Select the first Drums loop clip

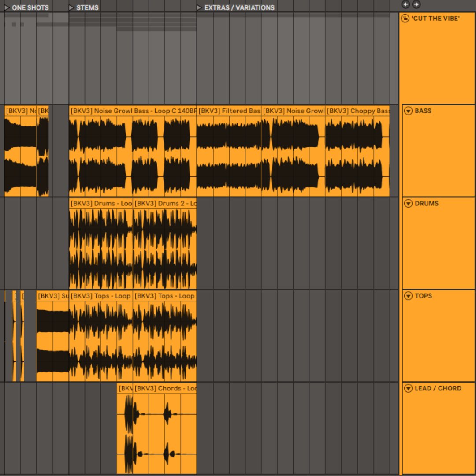pyautogui.click(x=100, y=204)
